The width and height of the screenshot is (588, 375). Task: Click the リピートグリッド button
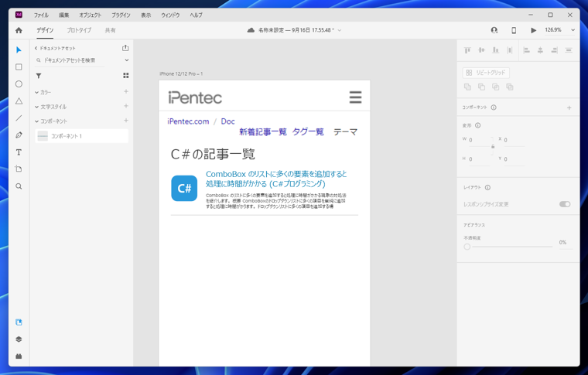tap(486, 73)
